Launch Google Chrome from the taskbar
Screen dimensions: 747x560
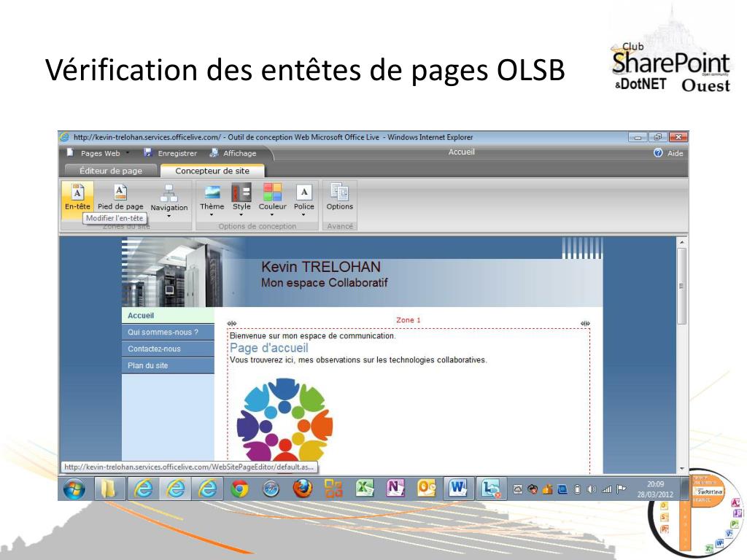239,489
